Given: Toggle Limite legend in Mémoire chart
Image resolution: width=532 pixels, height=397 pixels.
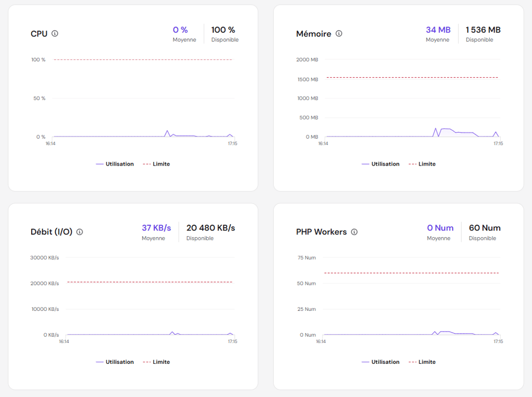Looking at the screenshot, I should [422, 164].
